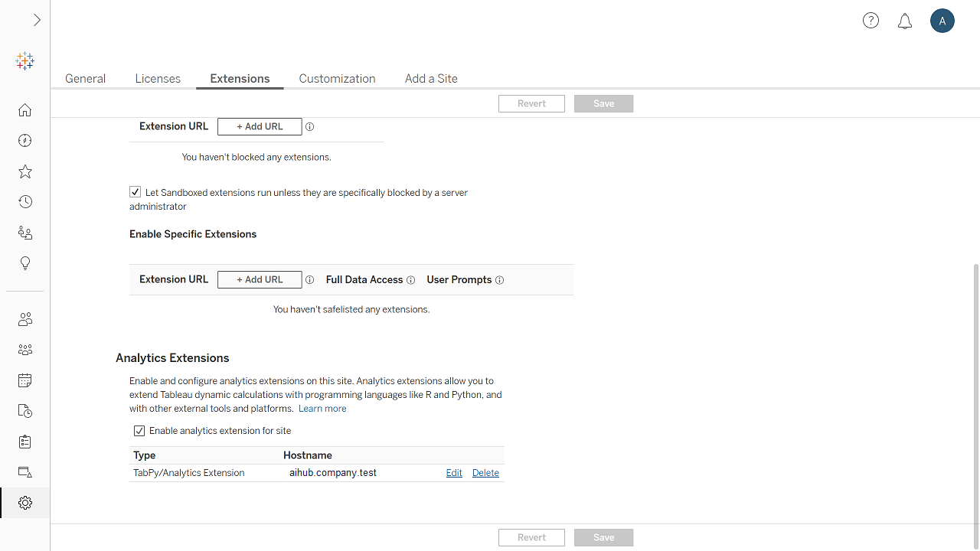Click Add URL next to Full Data Access

click(260, 280)
